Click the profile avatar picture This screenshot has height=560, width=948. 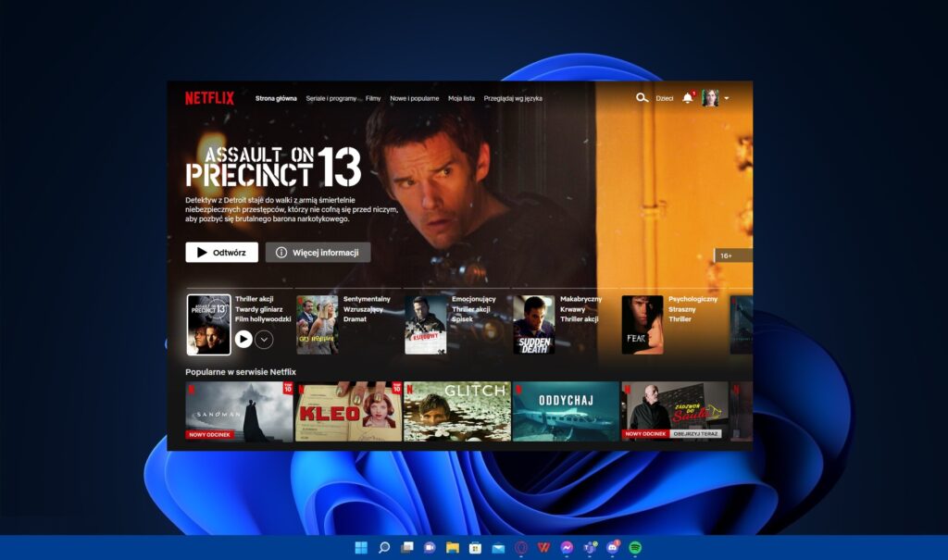pyautogui.click(x=710, y=98)
